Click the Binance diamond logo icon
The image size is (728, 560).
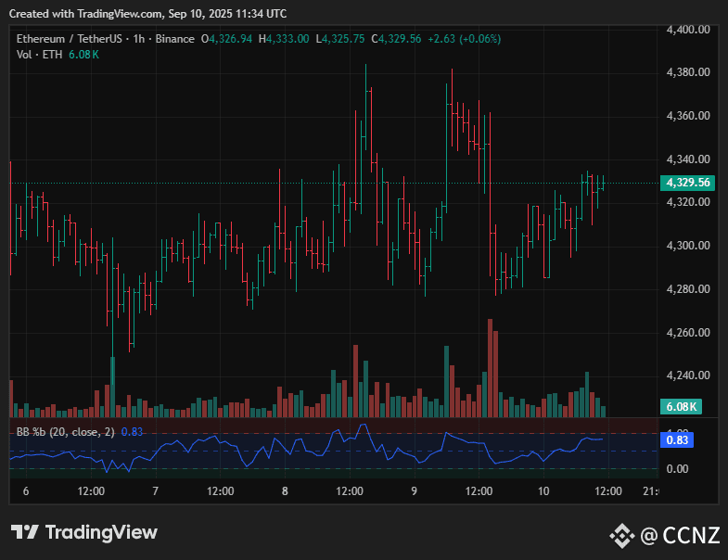(x=622, y=535)
